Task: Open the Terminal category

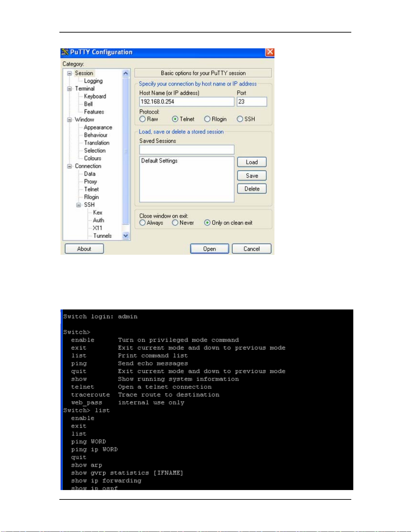Action: [85, 89]
